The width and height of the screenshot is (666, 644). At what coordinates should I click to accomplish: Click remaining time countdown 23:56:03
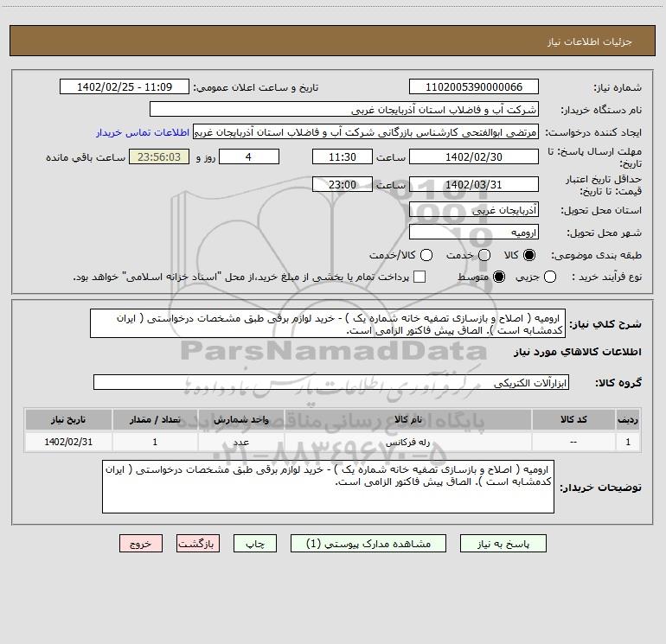[x=159, y=157]
